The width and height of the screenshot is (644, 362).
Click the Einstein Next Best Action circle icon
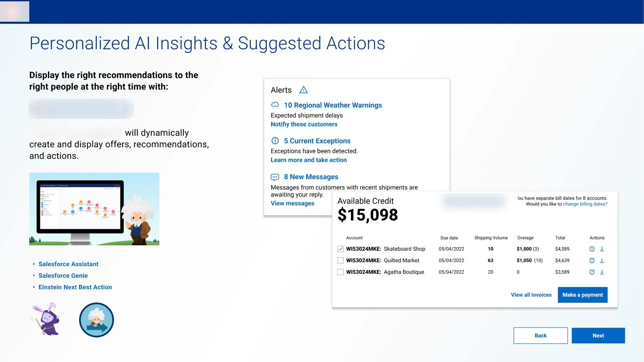[x=96, y=320]
